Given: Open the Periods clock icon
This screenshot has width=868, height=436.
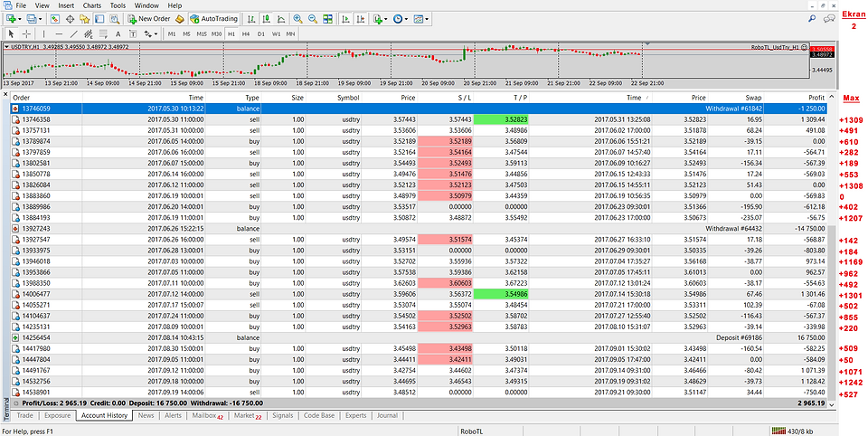Looking at the screenshot, I should click(398, 19).
